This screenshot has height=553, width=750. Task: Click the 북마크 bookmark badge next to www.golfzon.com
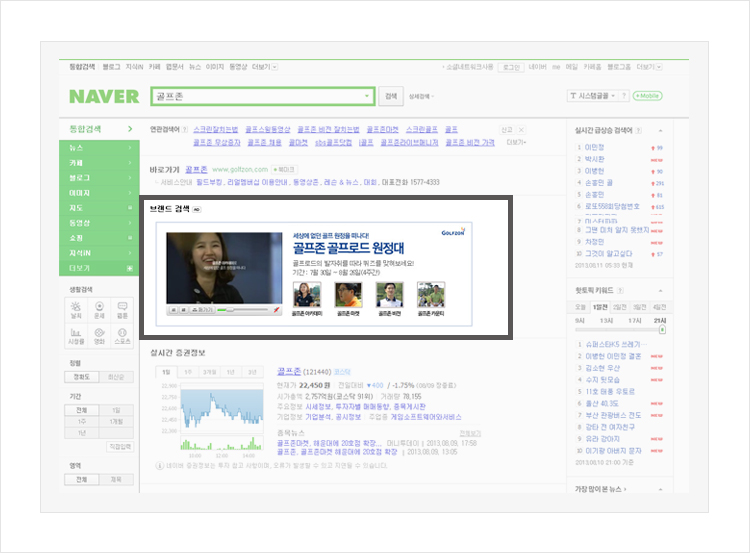pyautogui.click(x=284, y=169)
